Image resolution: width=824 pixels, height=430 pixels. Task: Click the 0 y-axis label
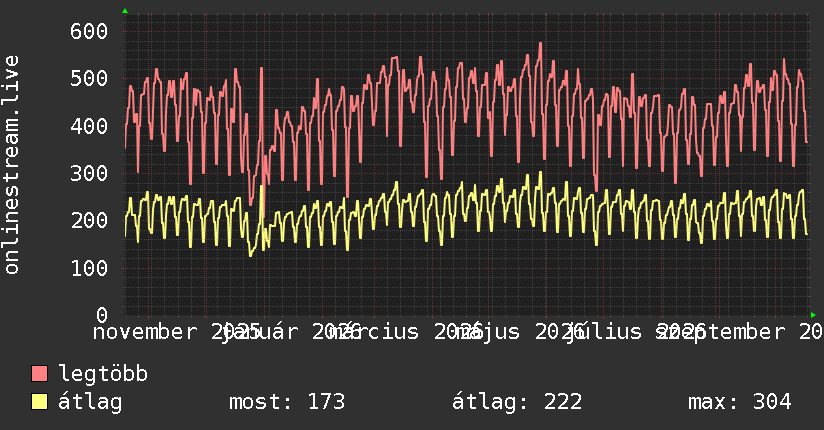click(x=102, y=315)
